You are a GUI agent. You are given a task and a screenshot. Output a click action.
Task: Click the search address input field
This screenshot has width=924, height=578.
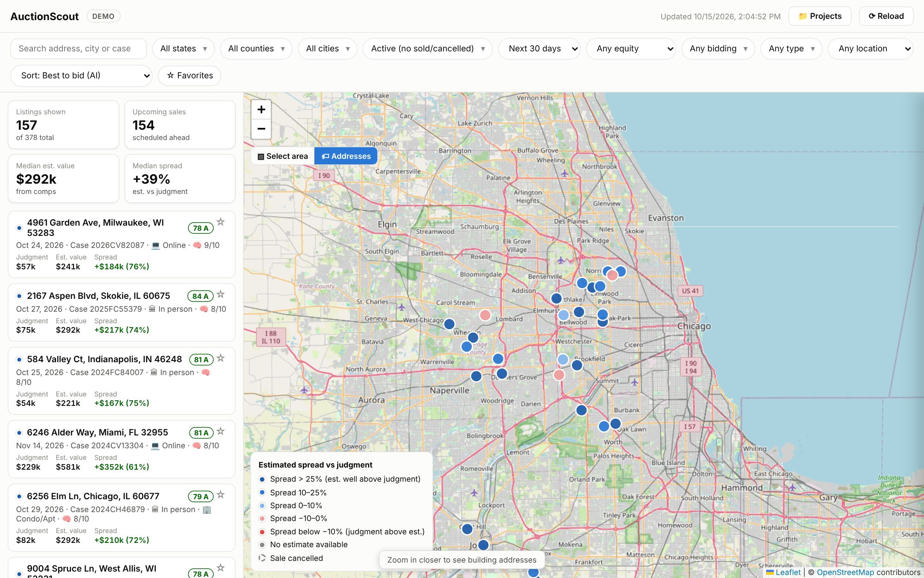pos(79,49)
